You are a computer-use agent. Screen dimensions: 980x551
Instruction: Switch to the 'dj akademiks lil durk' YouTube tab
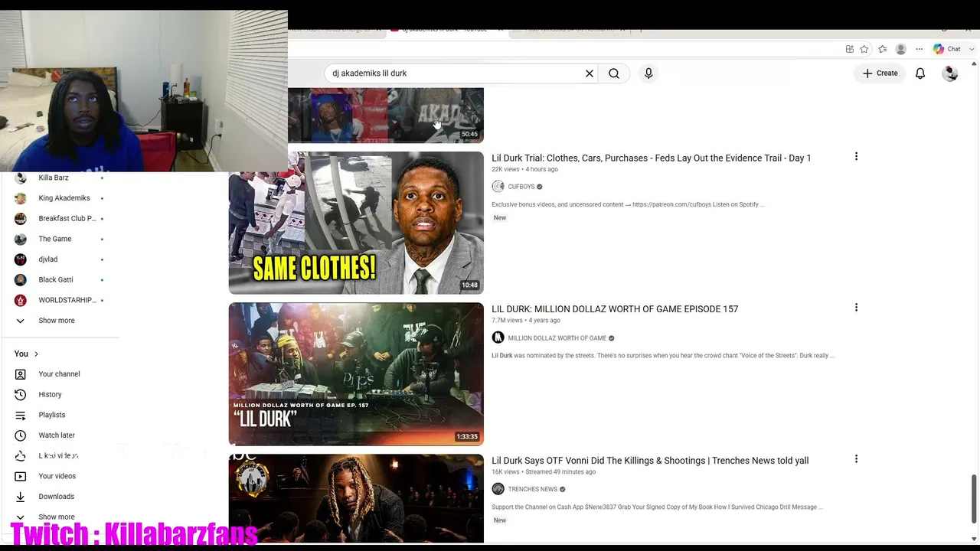[x=445, y=29]
